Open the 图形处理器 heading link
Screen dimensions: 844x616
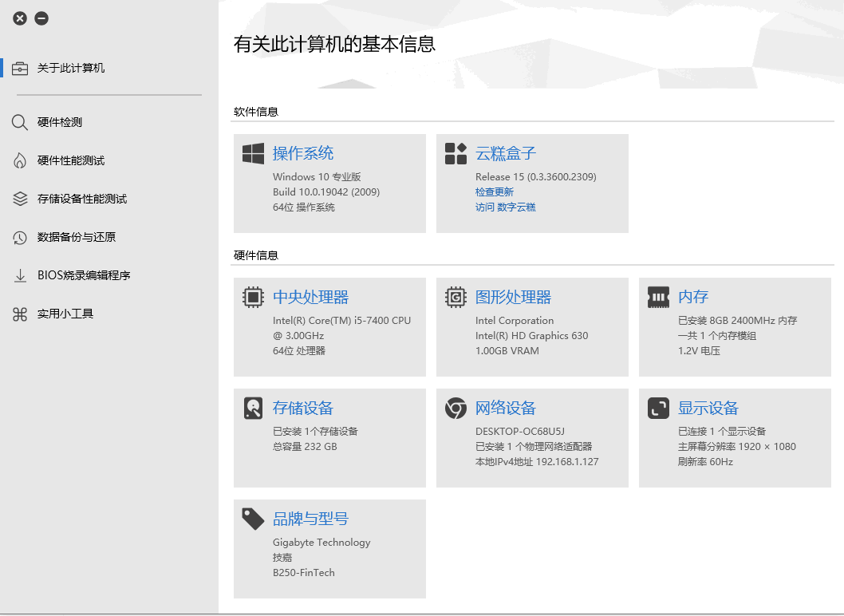click(x=513, y=298)
